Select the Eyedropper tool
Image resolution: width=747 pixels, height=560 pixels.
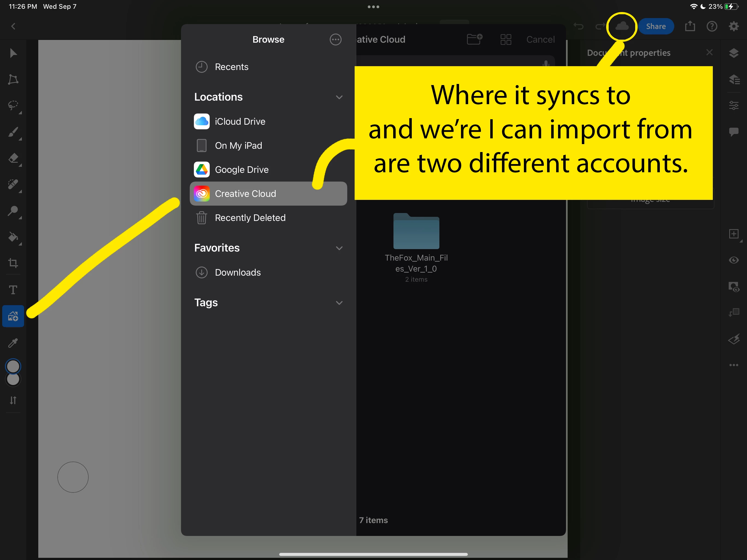click(x=13, y=343)
